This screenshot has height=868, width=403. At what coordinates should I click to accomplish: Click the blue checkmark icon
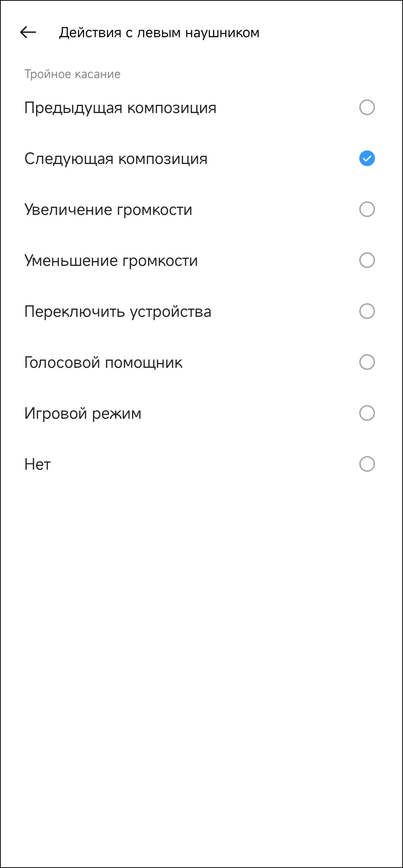pos(367,158)
